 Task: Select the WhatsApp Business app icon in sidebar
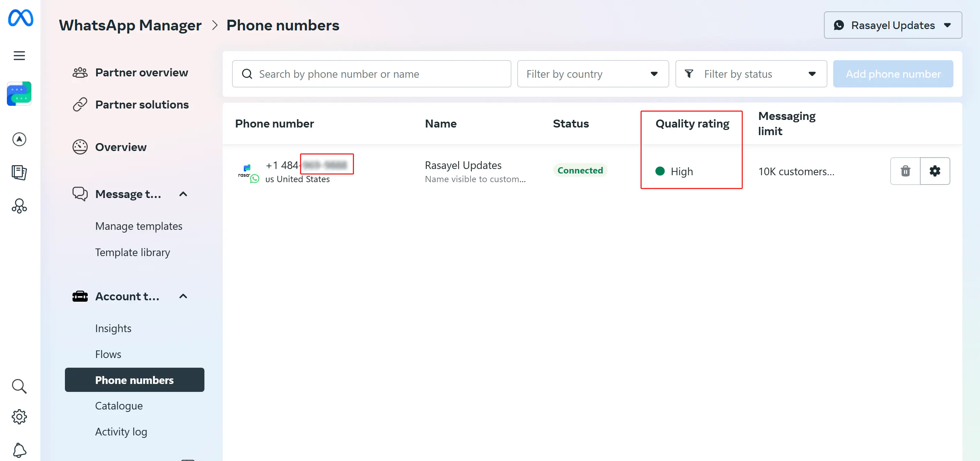[x=19, y=94]
